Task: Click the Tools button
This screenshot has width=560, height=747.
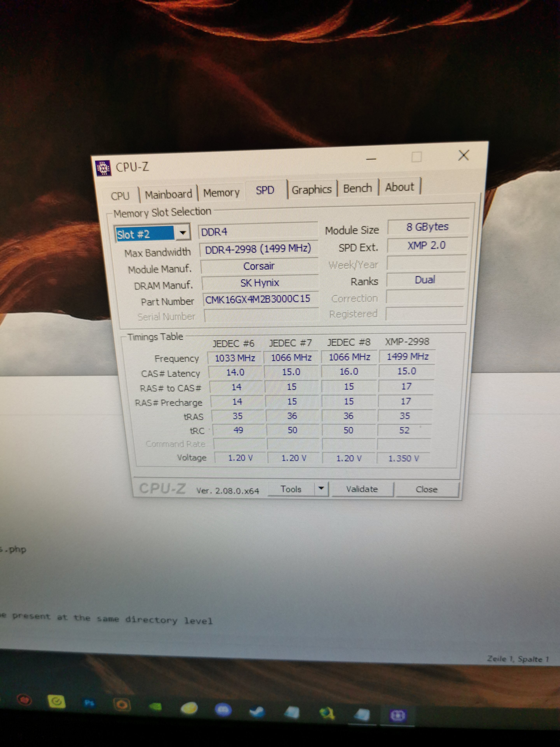Action: (x=291, y=489)
